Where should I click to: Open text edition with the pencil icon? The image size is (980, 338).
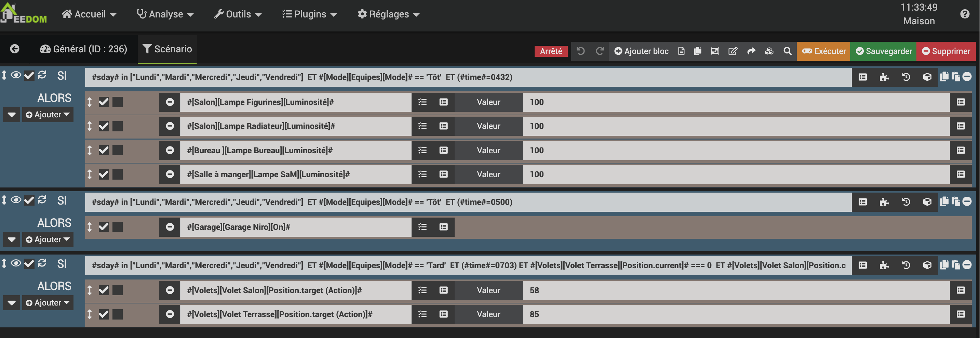(x=733, y=51)
